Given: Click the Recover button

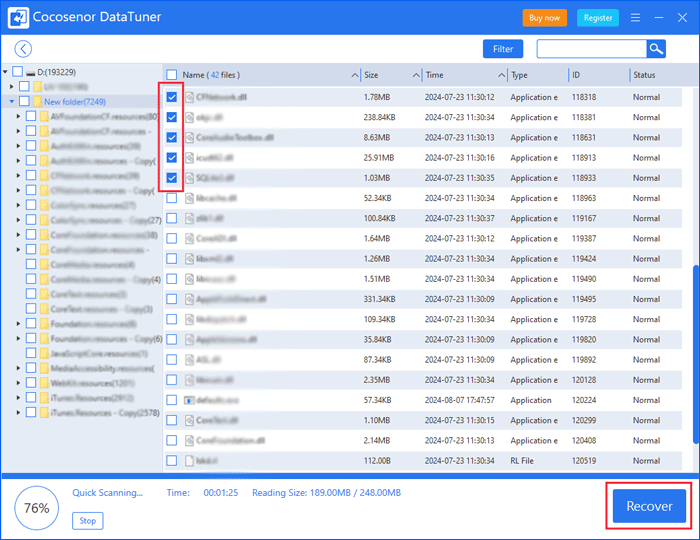Looking at the screenshot, I should 649,506.
